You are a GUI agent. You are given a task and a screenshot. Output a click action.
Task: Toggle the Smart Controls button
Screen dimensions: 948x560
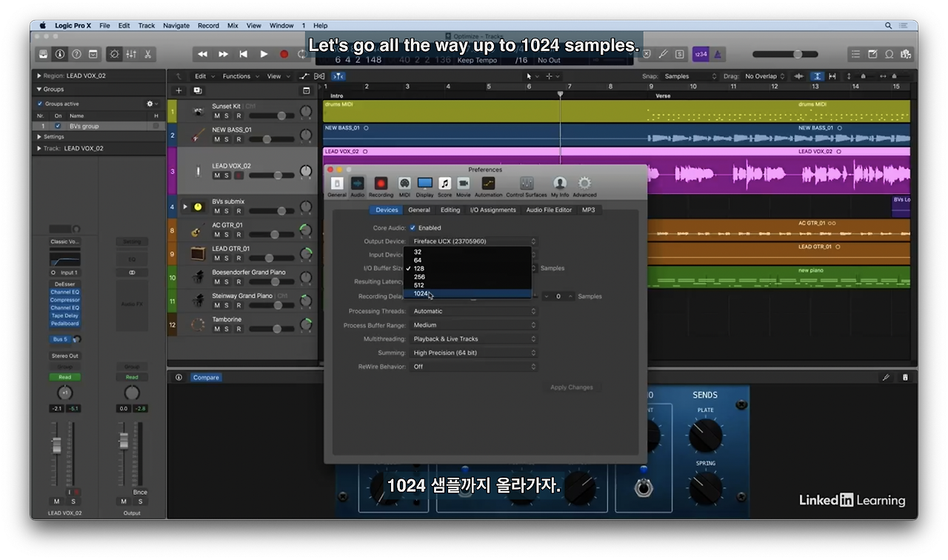[x=114, y=54]
